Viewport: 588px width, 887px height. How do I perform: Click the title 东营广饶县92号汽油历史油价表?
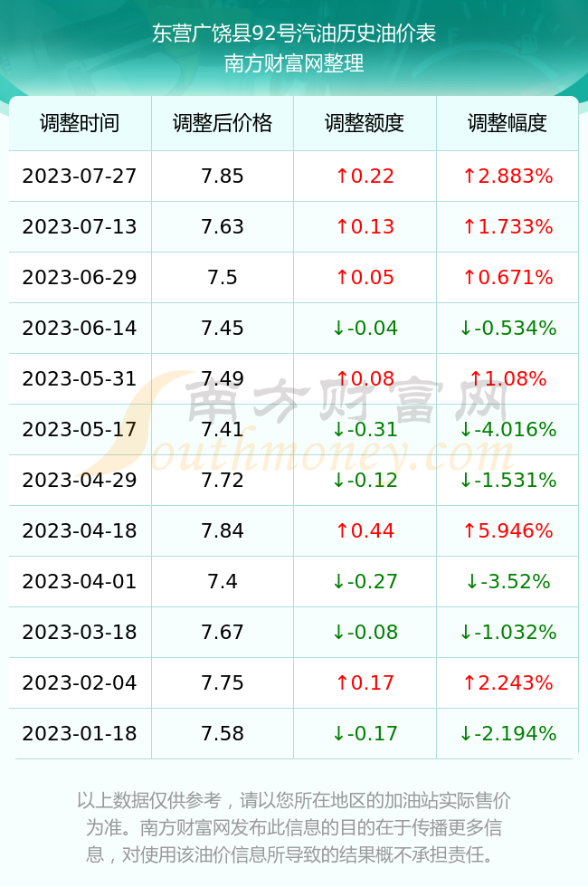coord(294,33)
